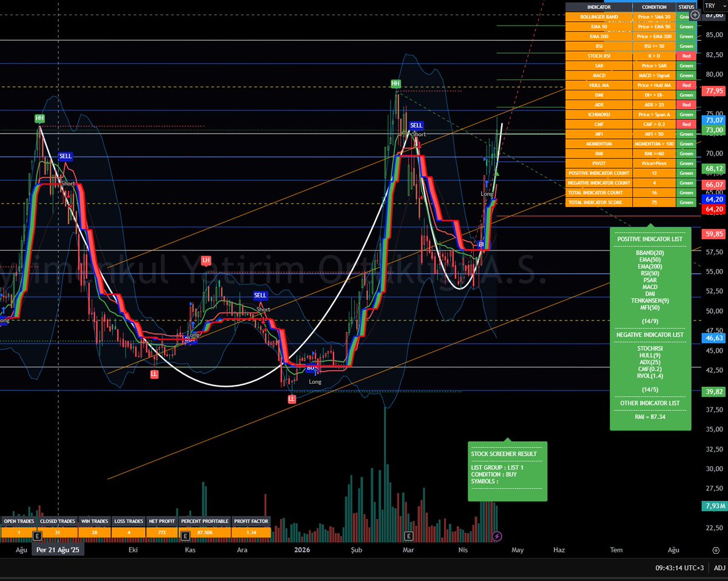Click the Per 21 Ağu '25 date button
The height and width of the screenshot is (581, 728).
pyautogui.click(x=58, y=549)
